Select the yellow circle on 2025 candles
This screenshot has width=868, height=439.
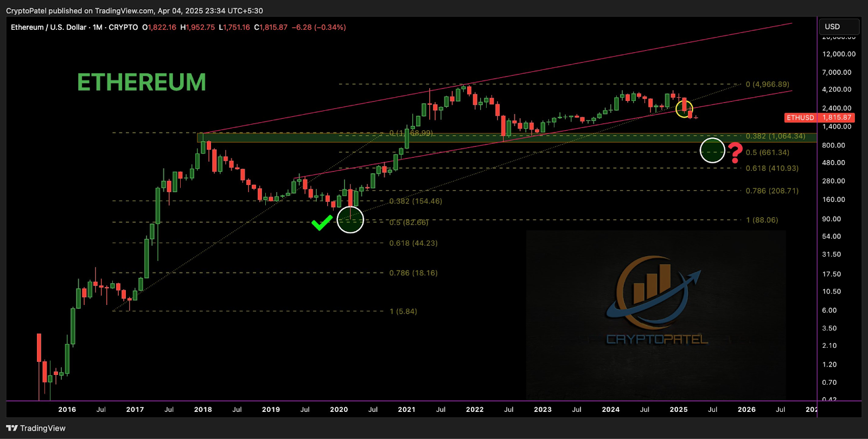(684, 109)
